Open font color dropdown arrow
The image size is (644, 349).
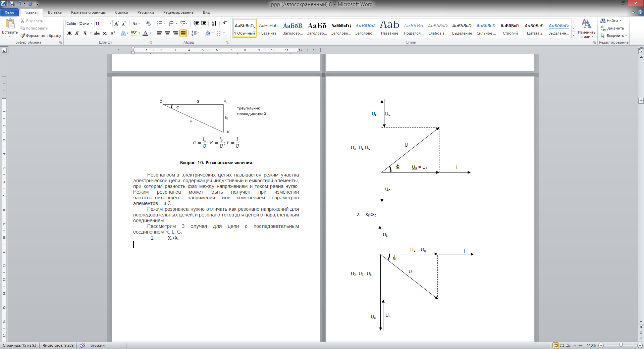pyautogui.click(x=150, y=33)
